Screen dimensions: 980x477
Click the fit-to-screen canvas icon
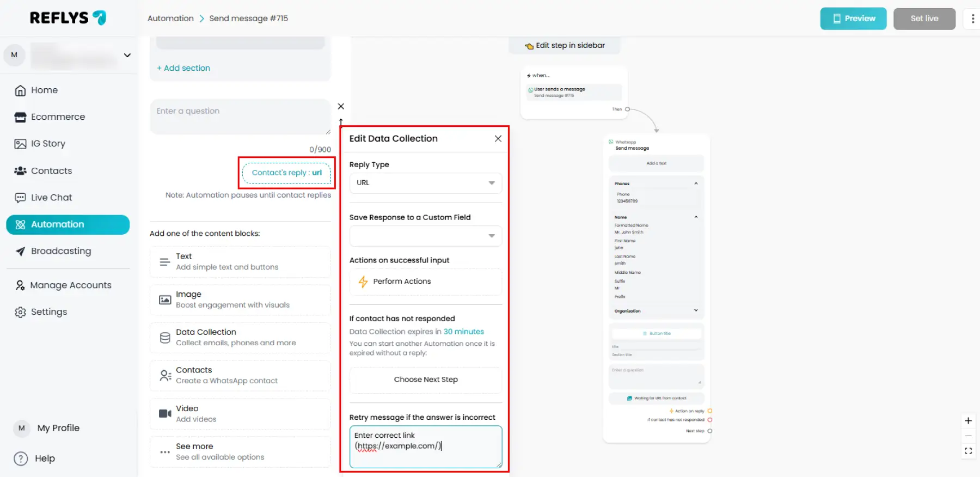coord(968,451)
